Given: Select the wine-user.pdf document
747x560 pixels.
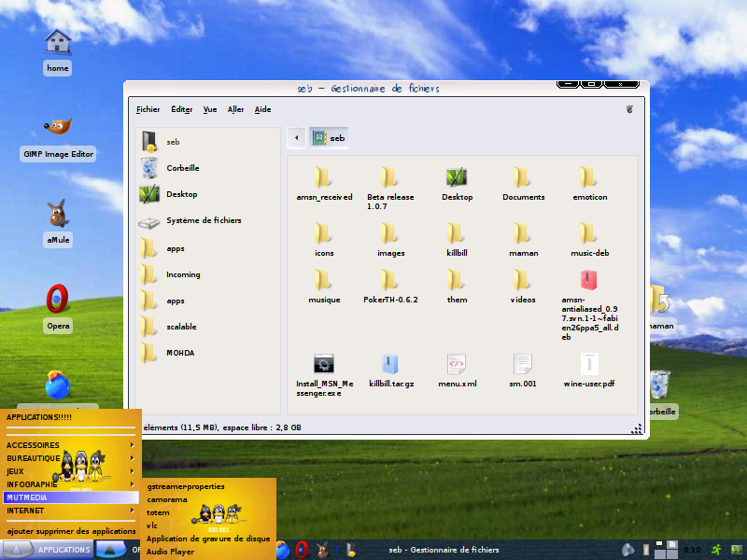Looking at the screenshot, I should click(589, 371).
